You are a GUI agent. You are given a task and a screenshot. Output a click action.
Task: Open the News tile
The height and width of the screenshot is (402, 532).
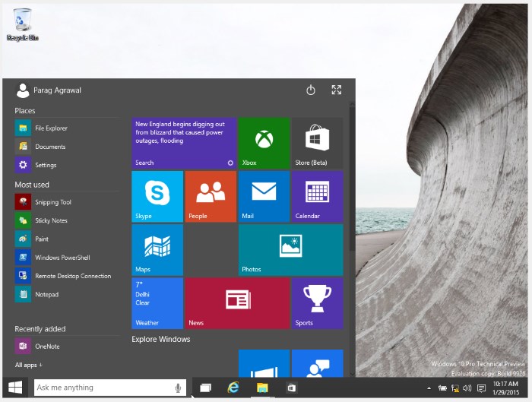[237, 303]
